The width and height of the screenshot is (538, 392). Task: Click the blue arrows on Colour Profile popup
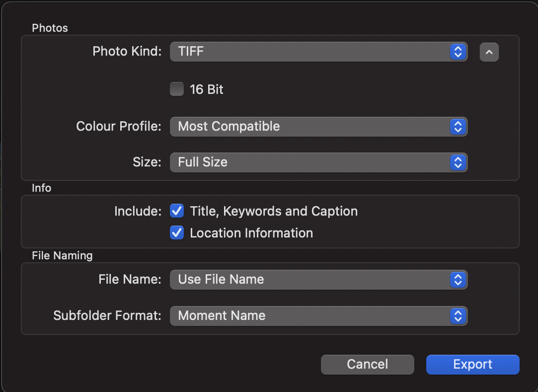tap(458, 127)
